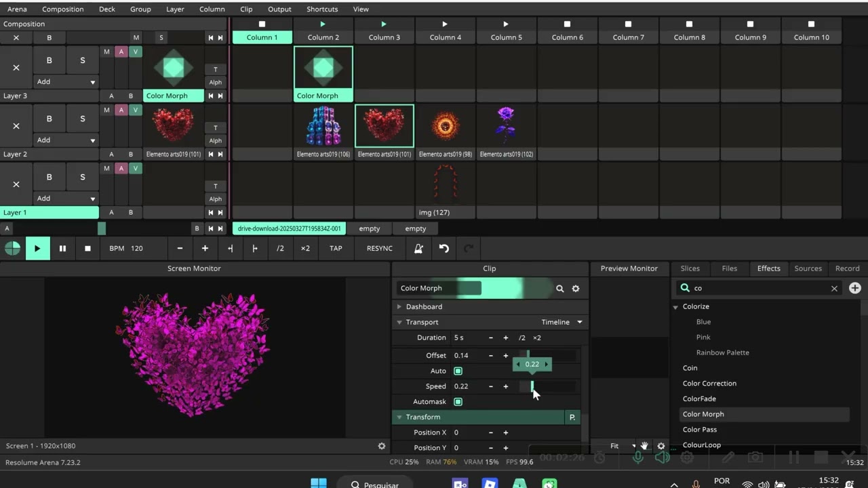868x488 pixels.
Task: Click the RESYNC button
Action: click(x=379, y=249)
